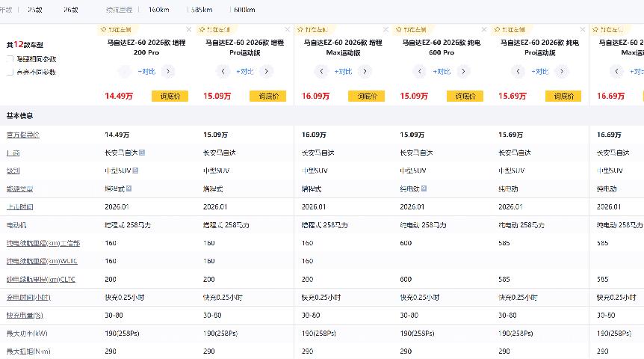Click the 最大功率(kW) row label
This screenshot has height=359, width=644.
coord(27,334)
